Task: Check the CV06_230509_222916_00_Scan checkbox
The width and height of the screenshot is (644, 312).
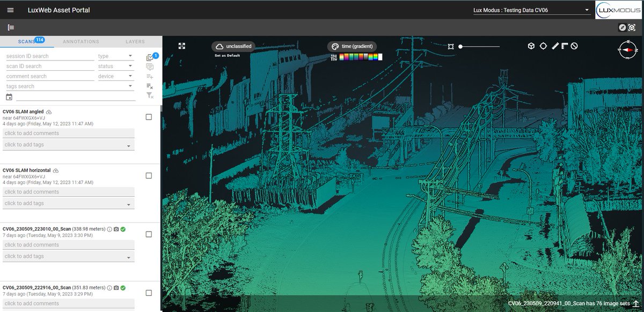Action: [x=149, y=293]
